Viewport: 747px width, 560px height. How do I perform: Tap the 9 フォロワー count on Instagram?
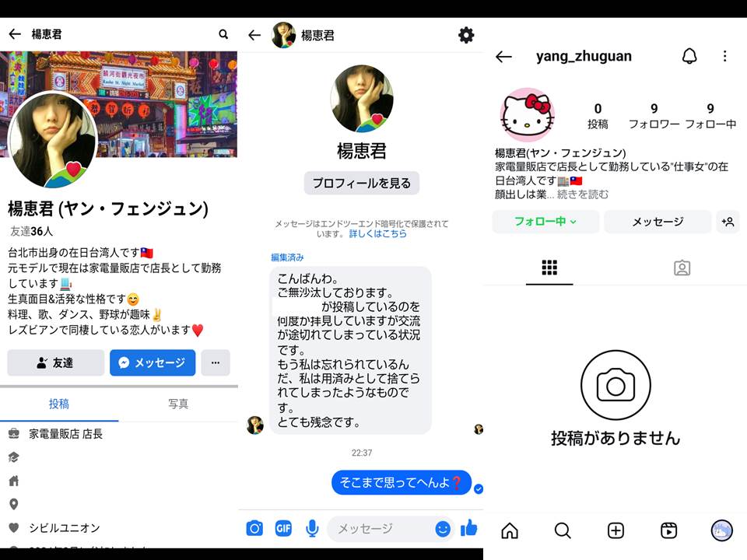[x=654, y=116]
